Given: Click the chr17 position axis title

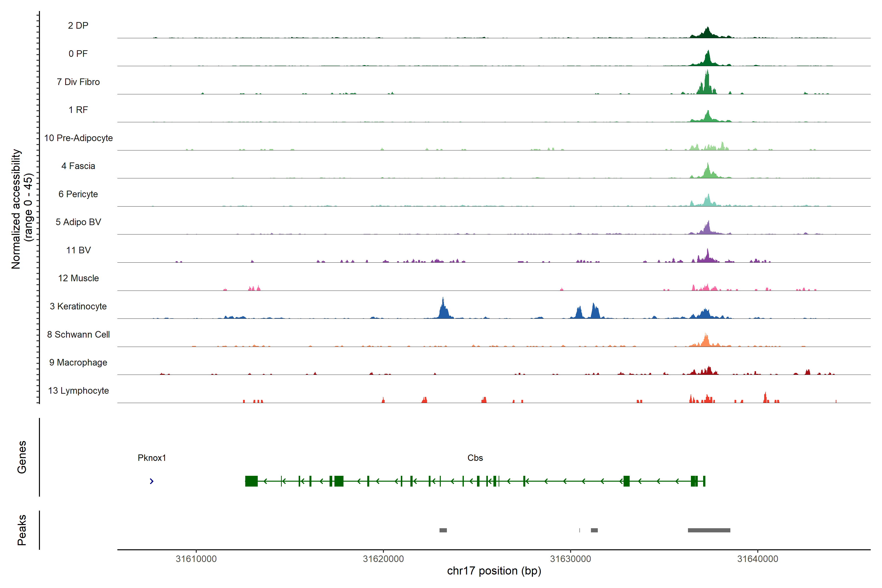Looking at the screenshot, I should [x=494, y=571].
